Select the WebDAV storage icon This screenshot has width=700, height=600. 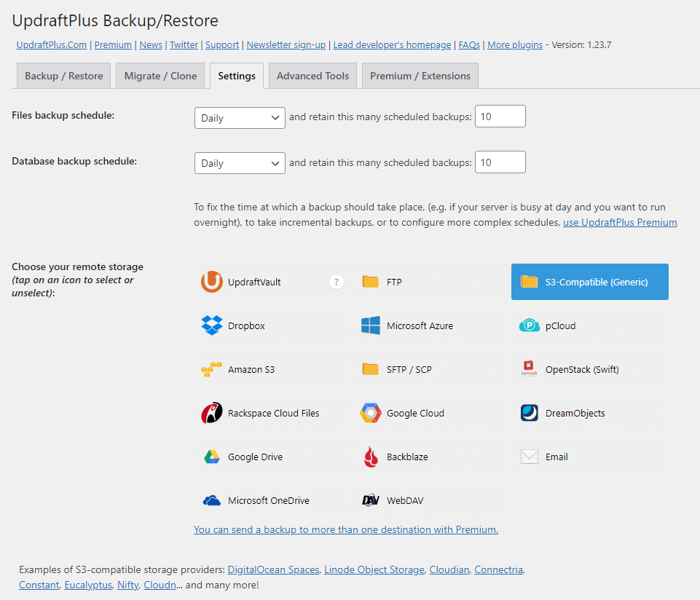[x=371, y=500]
